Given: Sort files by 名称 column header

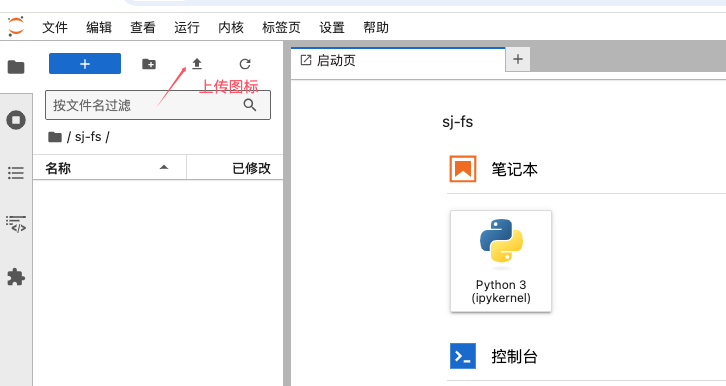Looking at the screenshot, I should click(x=110, y=168).
